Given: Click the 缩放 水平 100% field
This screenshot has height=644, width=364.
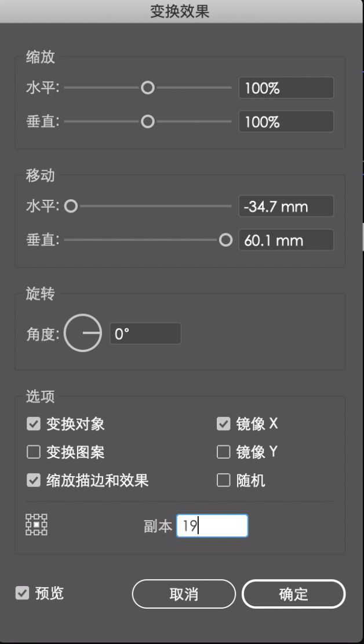Looking at the screenshot, I should pyautogui.click(x=286, y=88).
